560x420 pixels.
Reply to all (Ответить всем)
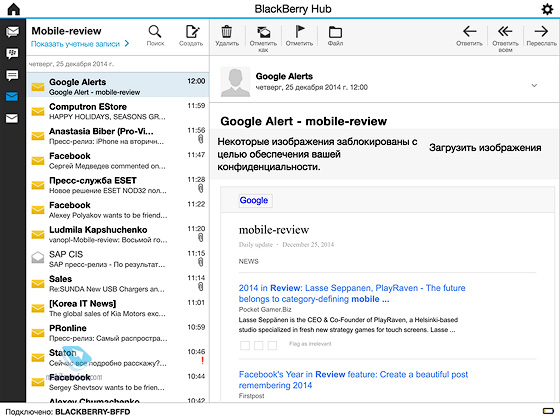pyautogui.click(x=505, y=39)
